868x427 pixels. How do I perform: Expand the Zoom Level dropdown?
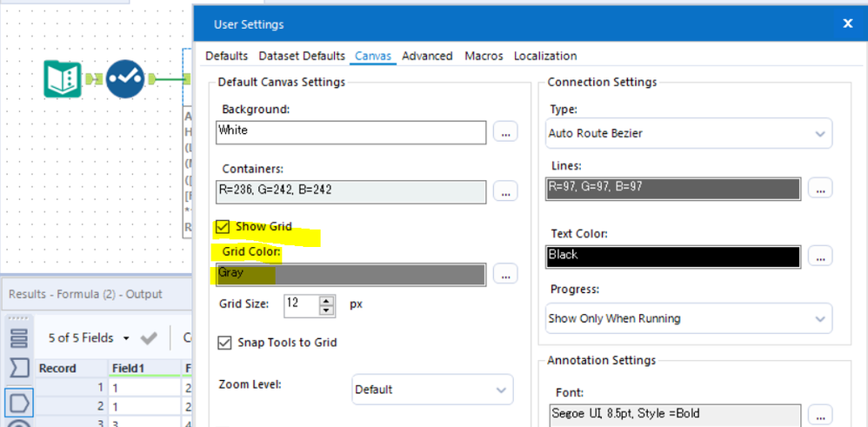click(x=432, y=390)
